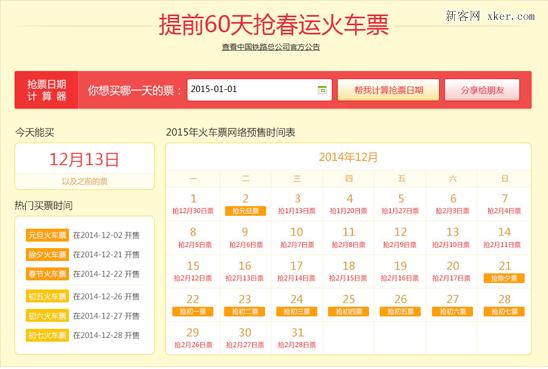Image resolution: width=548 pixels, height=369 pixels.
Task: Select calendar day 8 with 抢2月5日票
Action: pyautogui.click(x=193, y=238)
